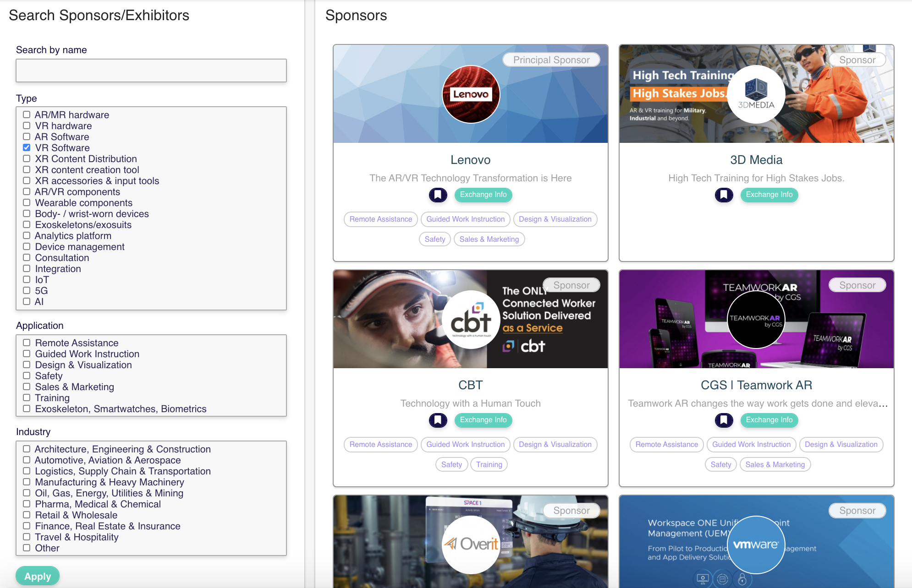
Task: Check XR accessories & input tools
Action: [27, 180]
